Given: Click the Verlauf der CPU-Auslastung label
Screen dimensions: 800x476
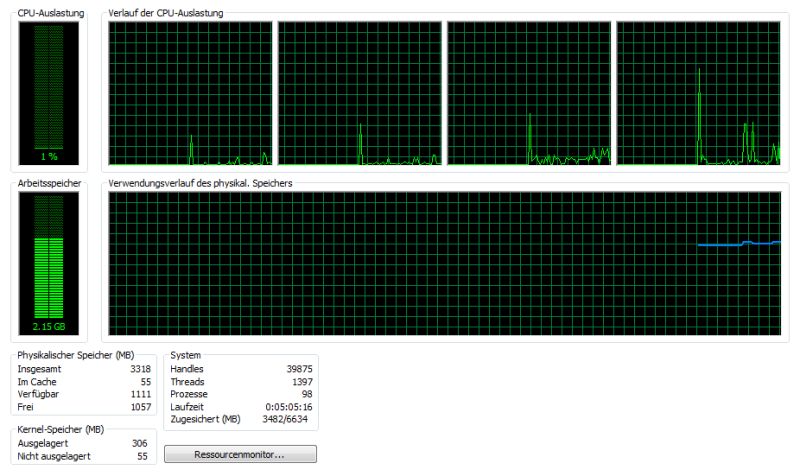Looking at the screenshot, I should (x=165, y=13).
